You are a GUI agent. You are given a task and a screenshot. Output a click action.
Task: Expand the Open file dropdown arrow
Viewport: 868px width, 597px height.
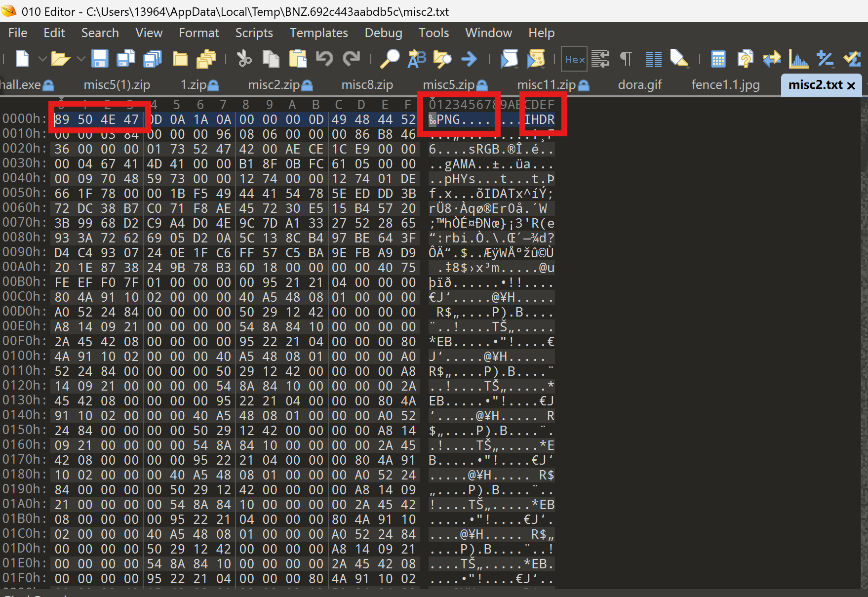[x=81, y=59]
